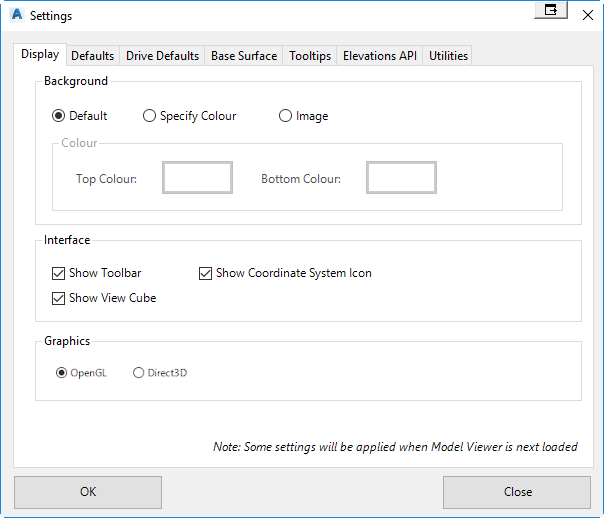Image resolution: width=604 pixels, height=518 pixels.
Task: Open the Drive Defaults tab
Action: (x=162, y=56)
